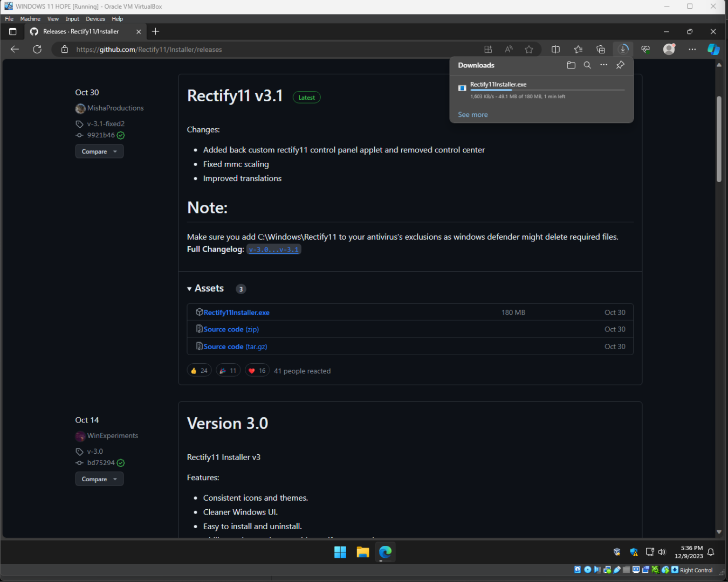Open Edge Collections panel

[x=601, y=49]
